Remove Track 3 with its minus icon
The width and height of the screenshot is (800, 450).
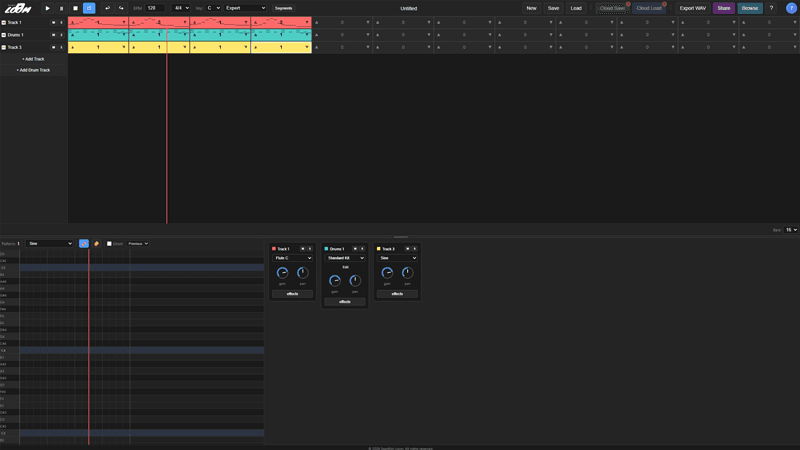[4, 47]
